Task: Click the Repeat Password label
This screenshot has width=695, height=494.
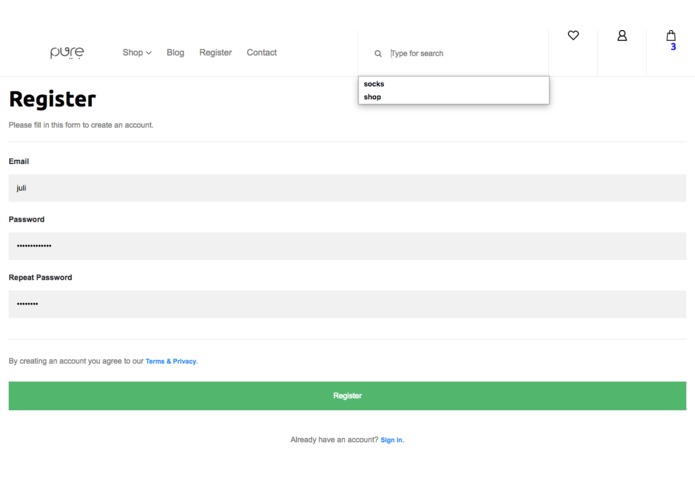Action: pyautogui.click(x=40, y=277)
